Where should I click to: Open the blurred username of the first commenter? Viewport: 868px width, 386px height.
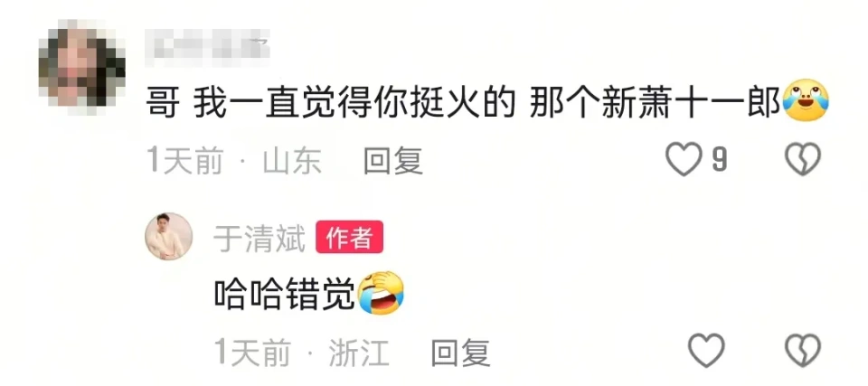pos(208,43)
